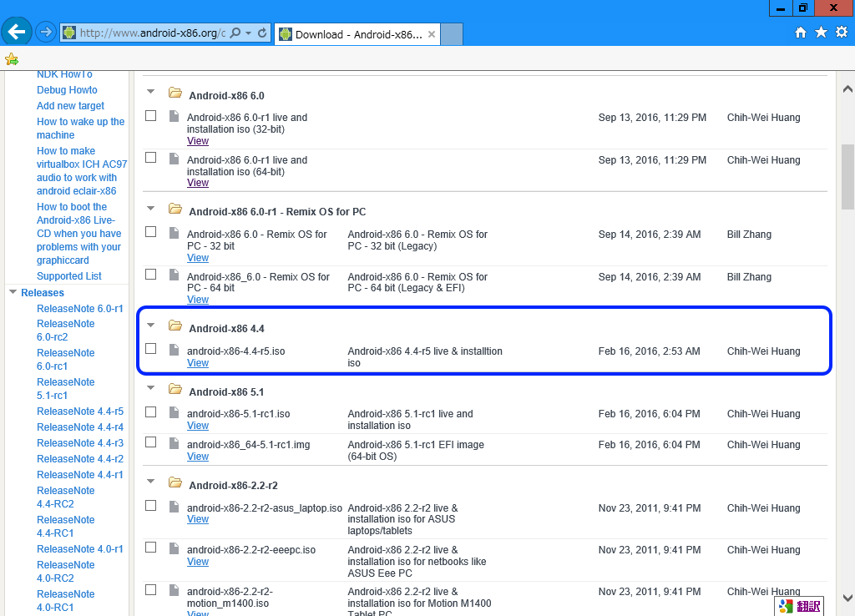This screenshot has height=616, width=855.
Task: Check the Remix OS for PC 64 bit box
Action: (x=151, y=275)
